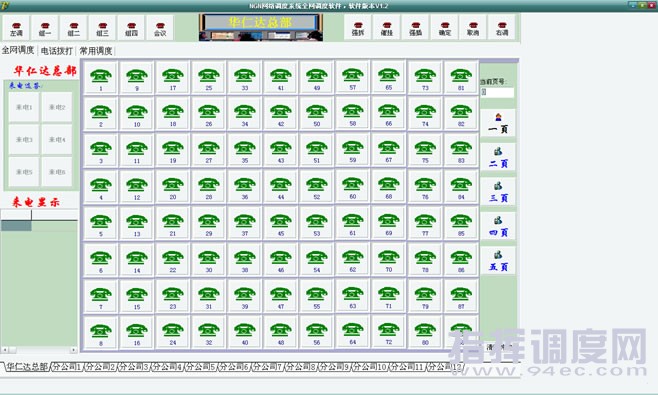Go to page 二页
The width and height of the screenshot is (658, 395).
point(498,157)
